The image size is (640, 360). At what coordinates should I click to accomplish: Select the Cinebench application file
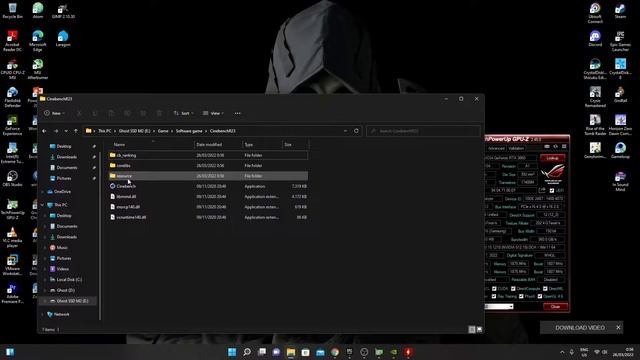tap(208, 186)
